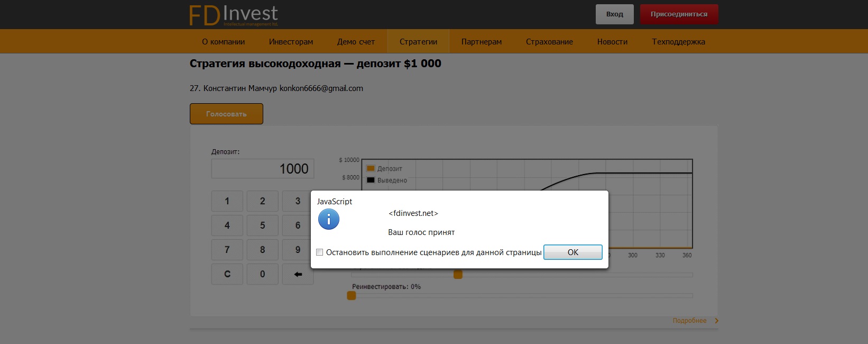This screenshot has height=344, width=868.
Task: Enable the stop scripts checkbox
Action: [320, 252]
